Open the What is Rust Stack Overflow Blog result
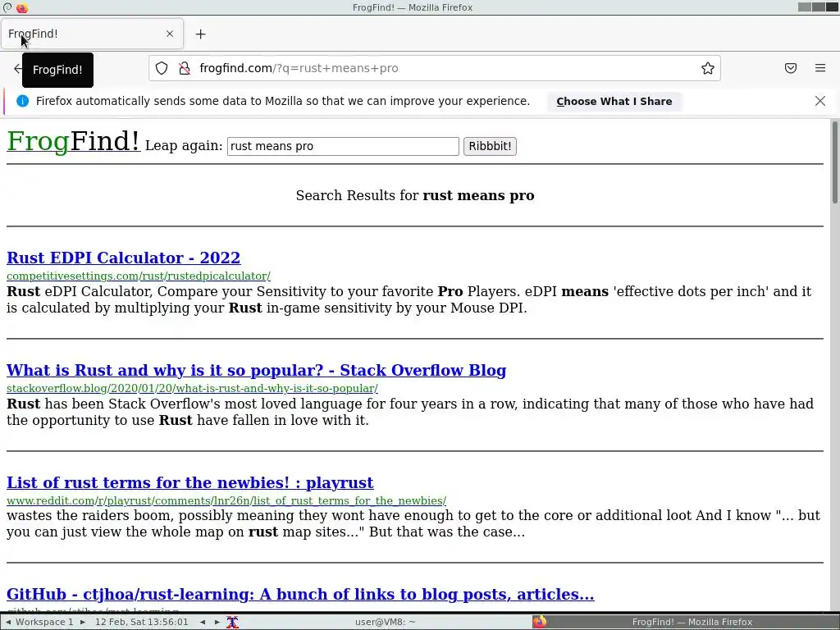The width and height of the screenshot is (840, 630). tap(256, 370)
